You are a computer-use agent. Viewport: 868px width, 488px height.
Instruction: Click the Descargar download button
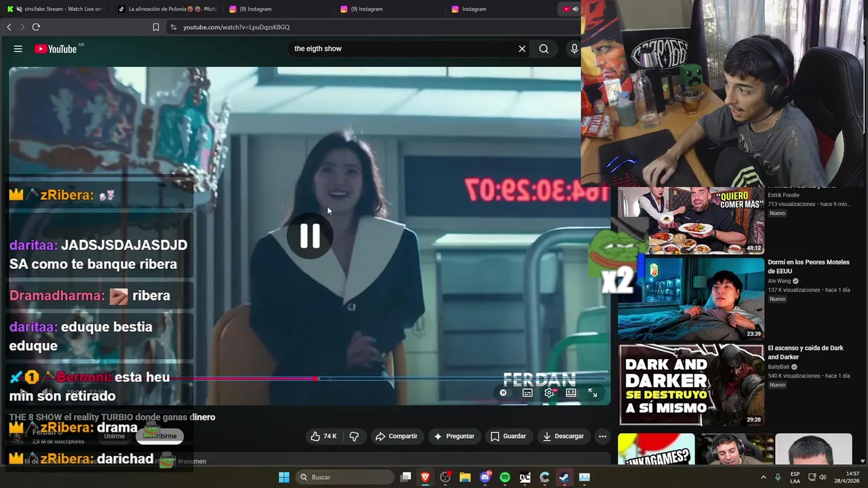pos(563,436)
